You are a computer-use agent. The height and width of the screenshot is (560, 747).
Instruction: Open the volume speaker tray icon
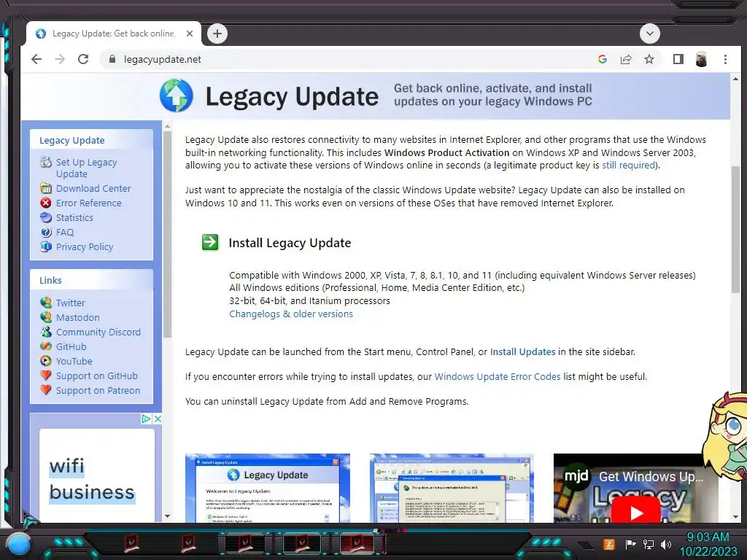point(666,544)
